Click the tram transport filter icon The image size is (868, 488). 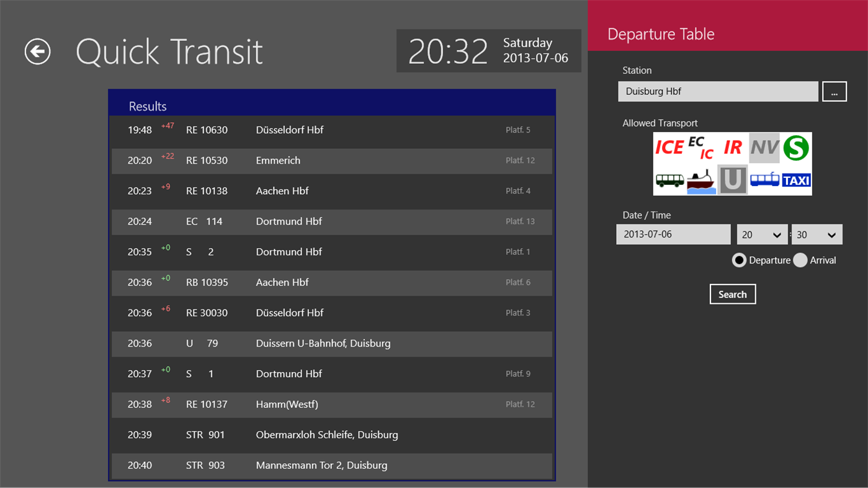tap(764, 180)
